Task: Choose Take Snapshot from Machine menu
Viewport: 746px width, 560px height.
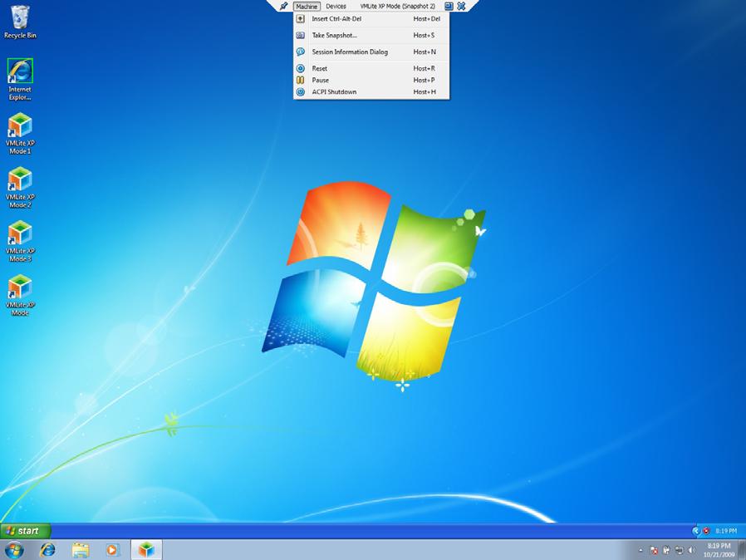Action: click(x=334, y=35)
